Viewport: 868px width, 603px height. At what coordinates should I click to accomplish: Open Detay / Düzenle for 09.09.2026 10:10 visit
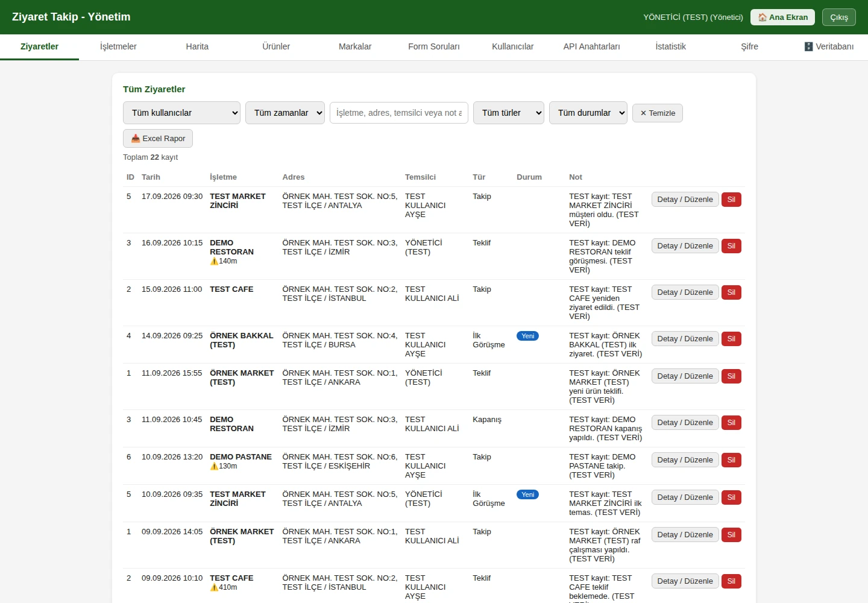coord(685,581)
